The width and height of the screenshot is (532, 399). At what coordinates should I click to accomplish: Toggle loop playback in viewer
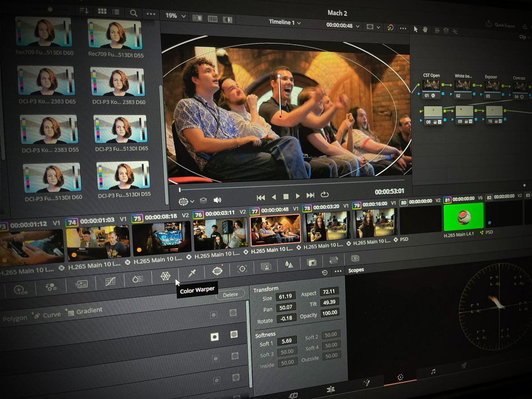tap(325, 194)
